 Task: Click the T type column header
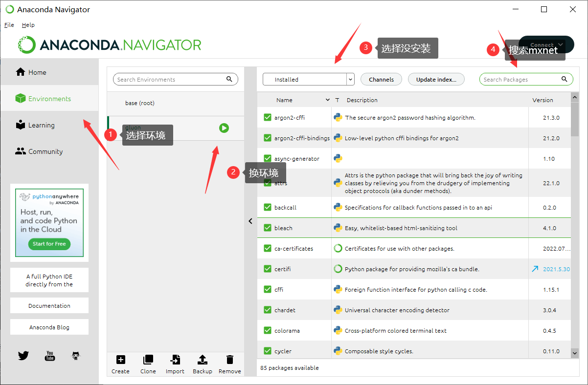(337, 100)
